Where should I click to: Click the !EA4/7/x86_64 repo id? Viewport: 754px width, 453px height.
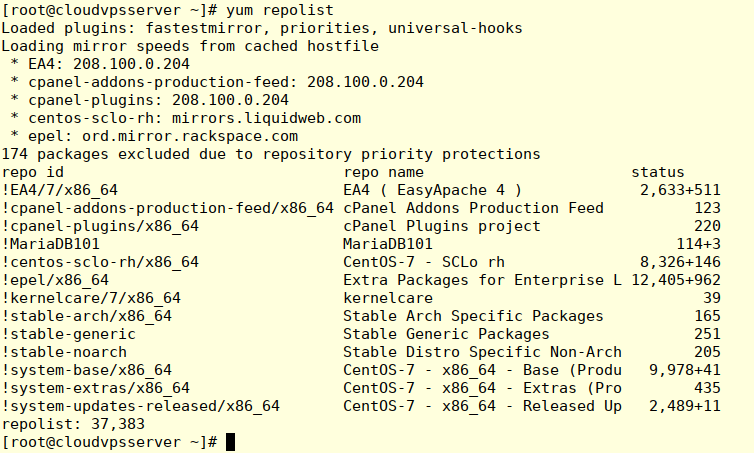click(60, 190)
